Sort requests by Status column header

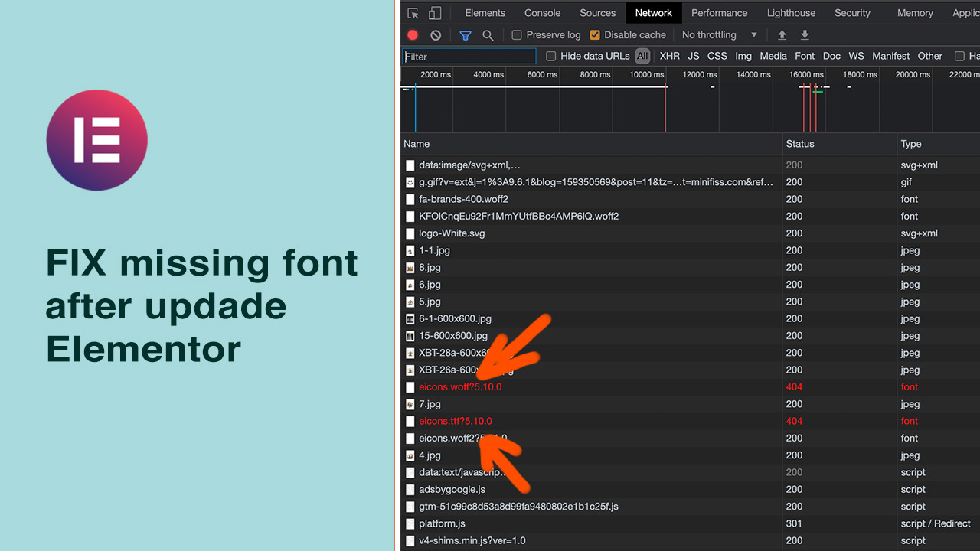point(800,144)
